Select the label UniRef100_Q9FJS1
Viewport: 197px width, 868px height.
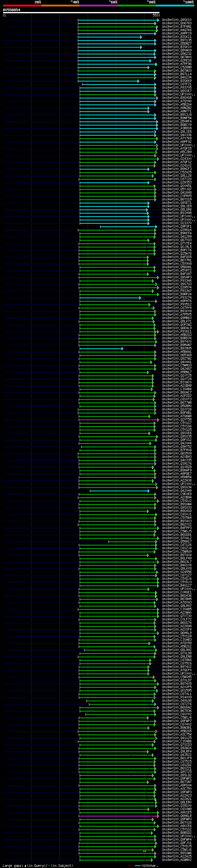(177, 843)
